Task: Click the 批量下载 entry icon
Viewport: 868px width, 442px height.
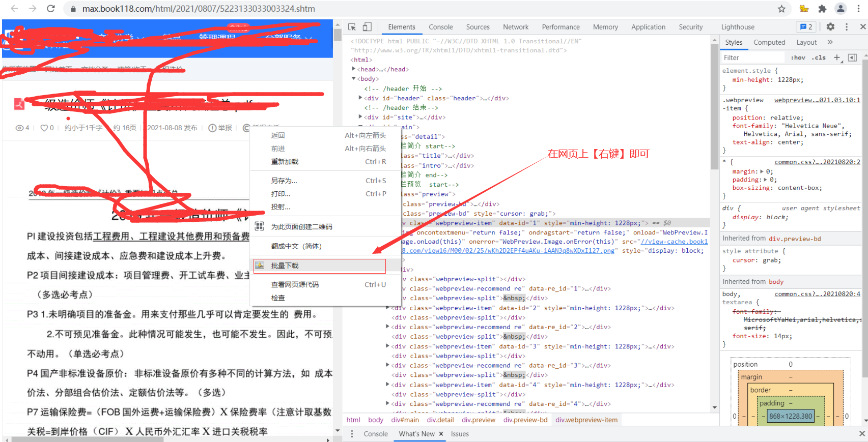Action: tap(260, 266)
